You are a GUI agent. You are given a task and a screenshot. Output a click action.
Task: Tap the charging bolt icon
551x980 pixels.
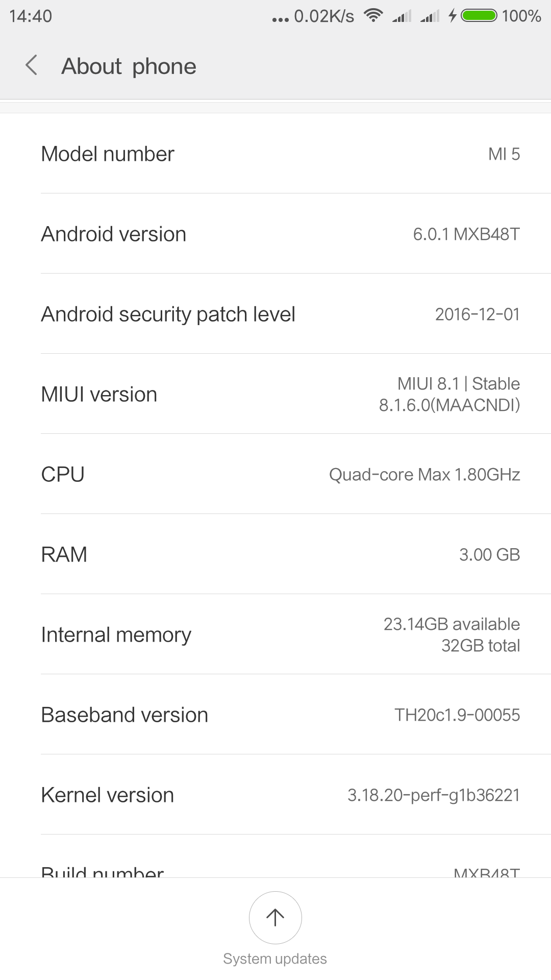452,16
